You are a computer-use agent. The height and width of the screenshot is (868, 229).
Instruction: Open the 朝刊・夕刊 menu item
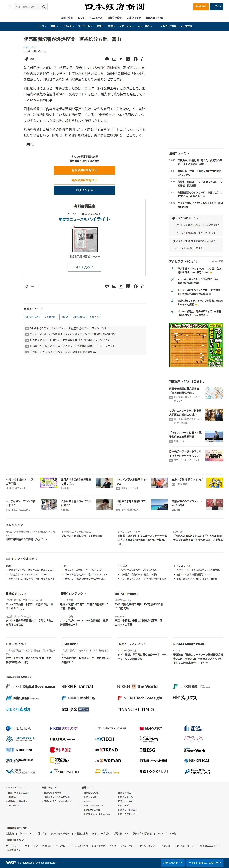[67, 18]
